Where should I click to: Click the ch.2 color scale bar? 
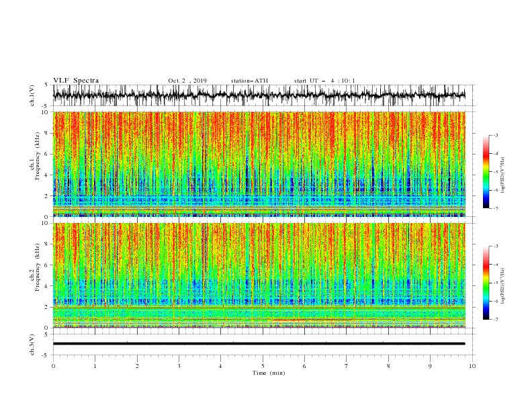pos(486,283)
